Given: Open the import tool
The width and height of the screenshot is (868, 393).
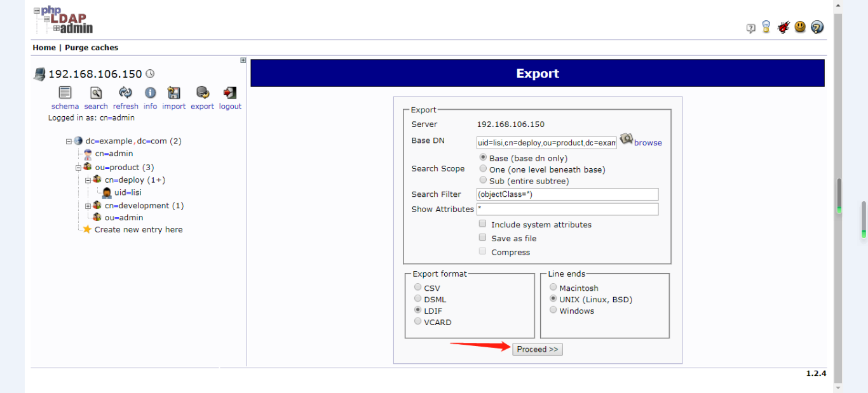Looking at the screenshot, I should point(173,93).
